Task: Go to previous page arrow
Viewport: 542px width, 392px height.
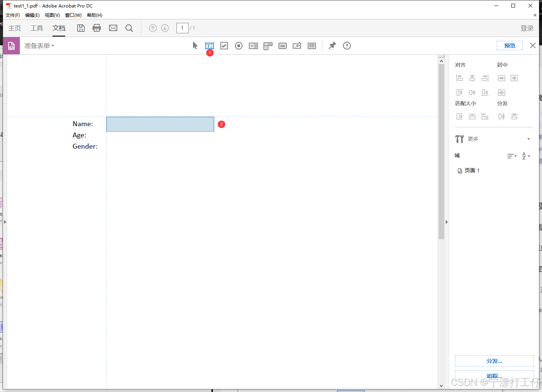Action: (x=153, y=28)
